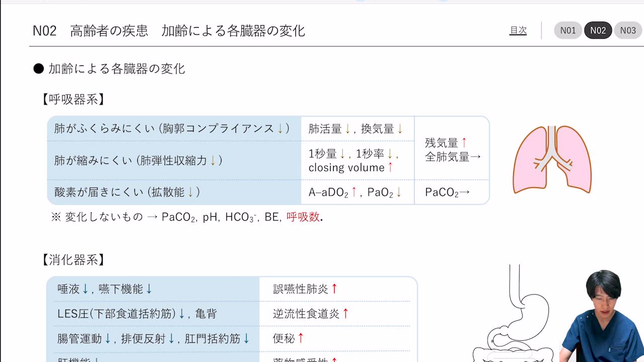
Task: Click the PaCO₂→ table cell
Action: click(x=447, y=192)
